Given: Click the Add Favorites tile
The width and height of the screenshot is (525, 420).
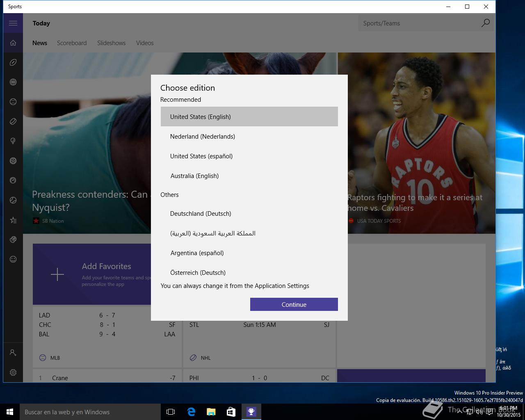Looking at the screenshot, I should [x=92, y=274].
